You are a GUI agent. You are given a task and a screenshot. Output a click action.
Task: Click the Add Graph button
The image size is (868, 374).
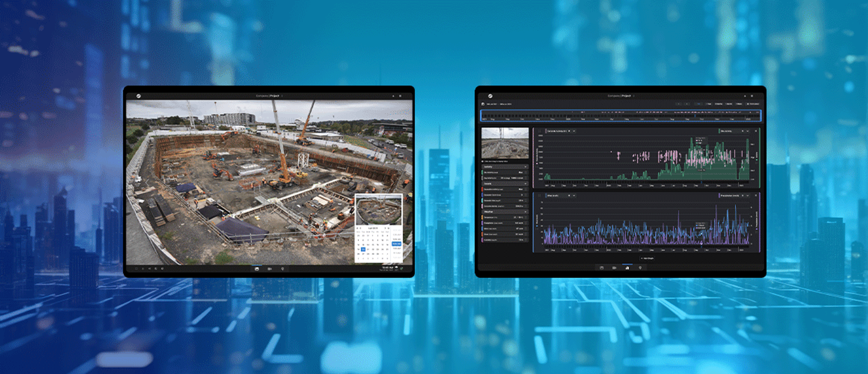point(647,259)
